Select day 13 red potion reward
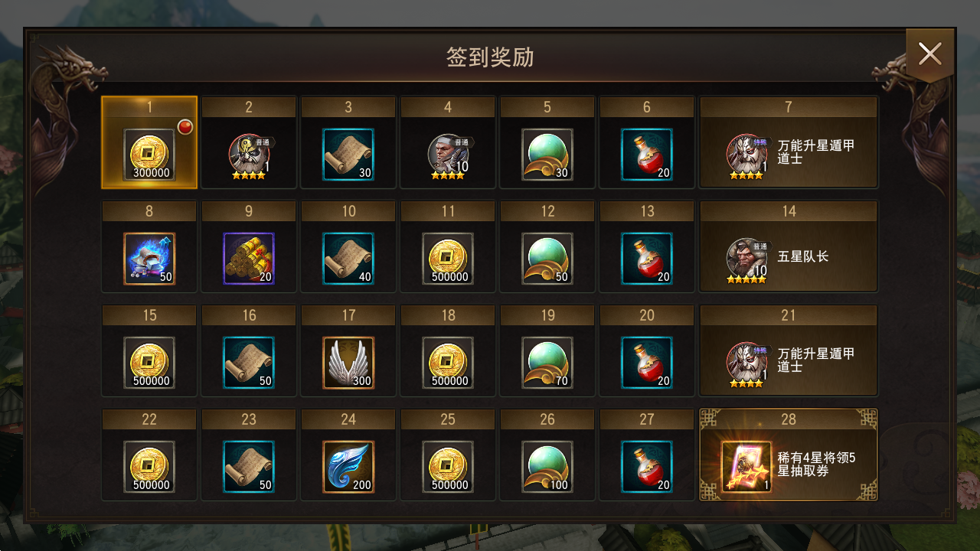 click(x=647, y=259)
